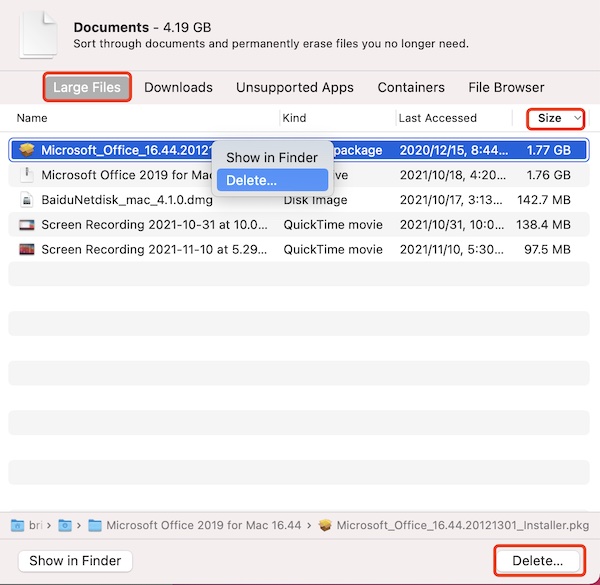The height and width of the screenshot is (585, 600).
Task: Click the 97.5 MB size value
Action: click(x=547, y=249)
